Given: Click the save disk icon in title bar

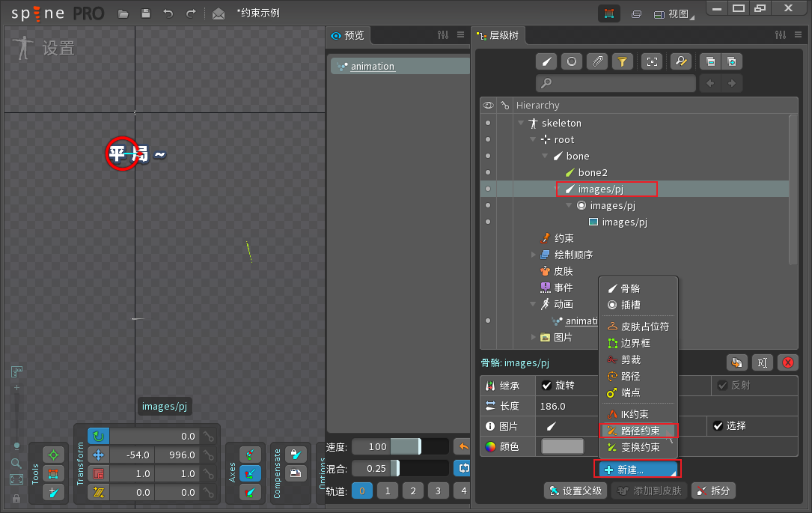Looking at the screenshot, I should [146, 13].
